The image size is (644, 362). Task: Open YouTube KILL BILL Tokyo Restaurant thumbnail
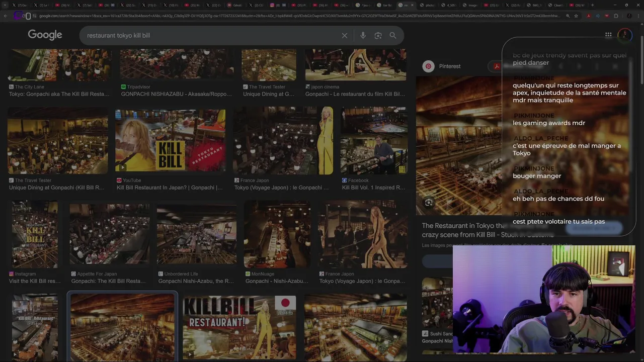click(x=170, y=141)
